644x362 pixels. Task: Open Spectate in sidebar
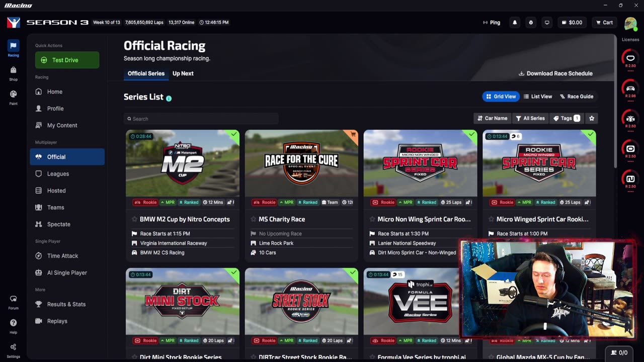pos(67,224)
